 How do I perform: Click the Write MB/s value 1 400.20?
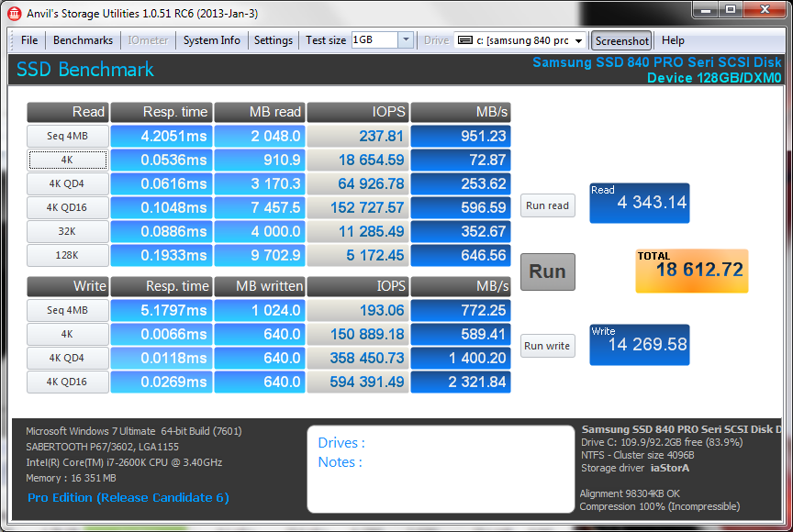click(x=460, y=358)
